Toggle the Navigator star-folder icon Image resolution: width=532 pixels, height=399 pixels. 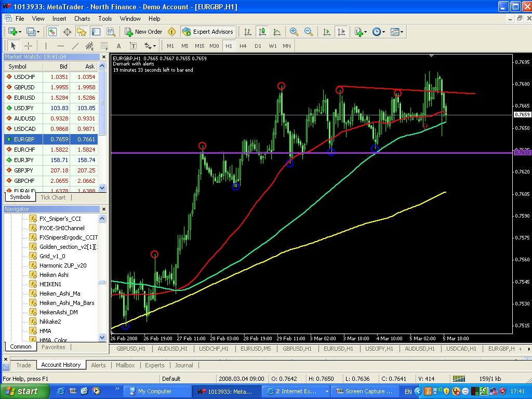82,32
